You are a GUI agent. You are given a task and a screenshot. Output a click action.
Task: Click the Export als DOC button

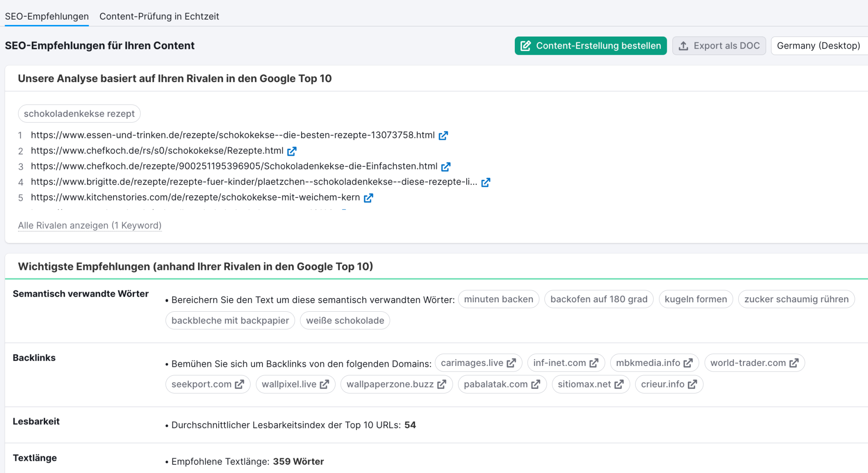click(719, 46)
